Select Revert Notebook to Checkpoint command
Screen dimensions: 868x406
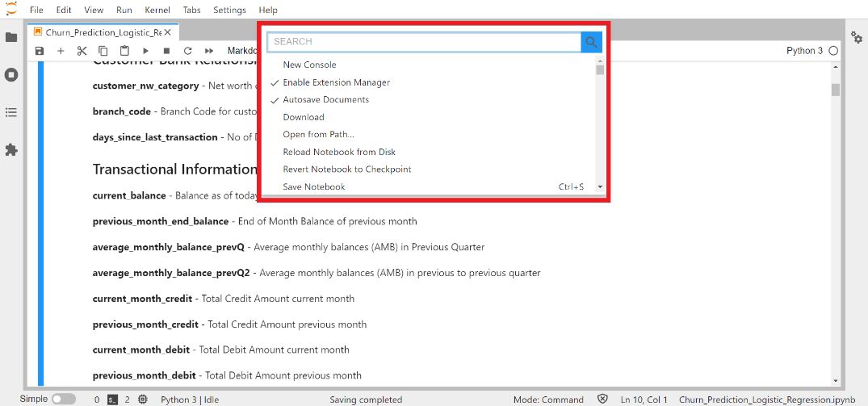pyautogui.click(x=346, y=170)
